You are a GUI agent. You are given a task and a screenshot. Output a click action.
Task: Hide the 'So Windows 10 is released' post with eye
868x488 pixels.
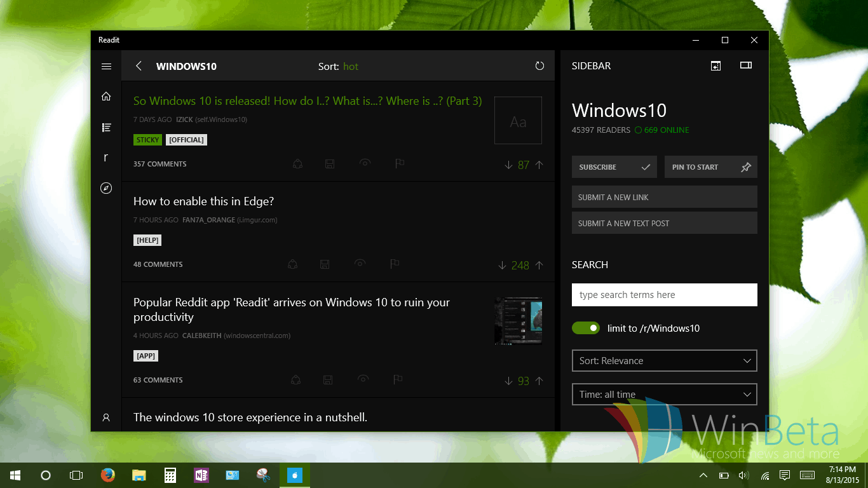(x=365, y=163)
